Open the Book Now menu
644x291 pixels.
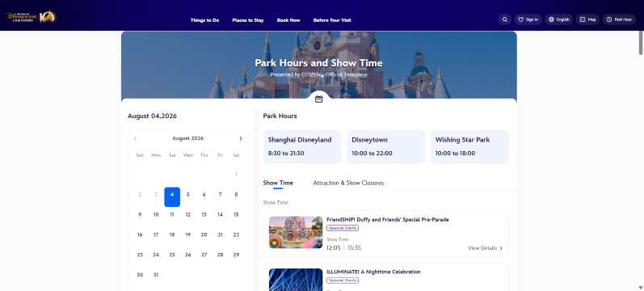click(x=288, y=20)
